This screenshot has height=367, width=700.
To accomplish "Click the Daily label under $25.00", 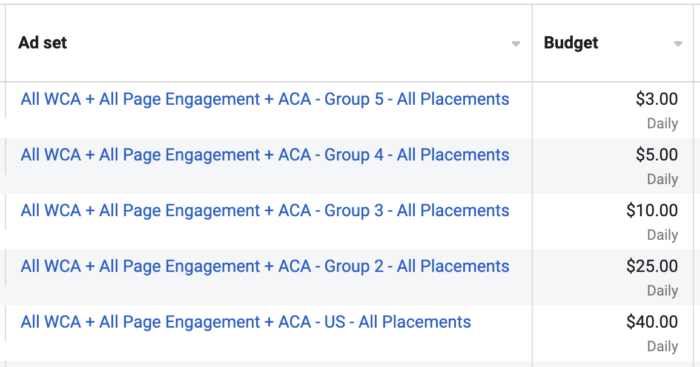I will [662, 291].
